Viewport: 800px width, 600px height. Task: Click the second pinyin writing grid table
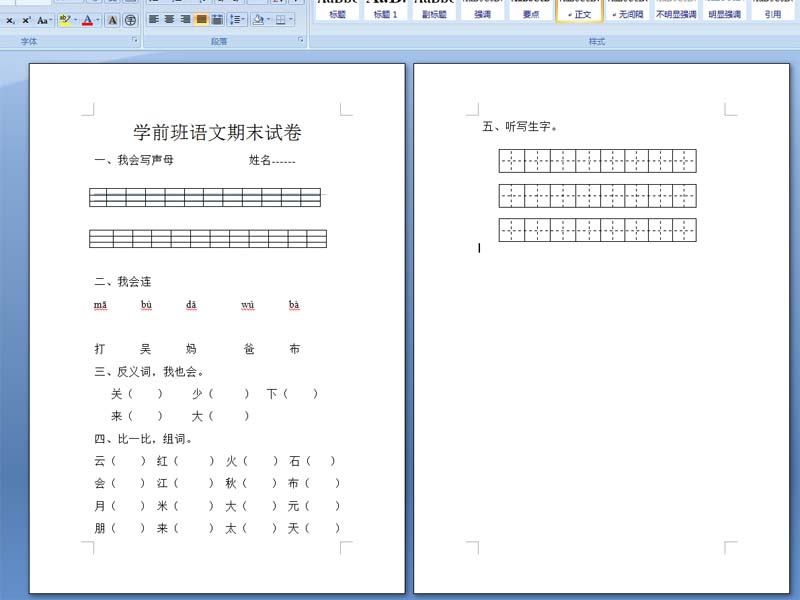click(x=208, y=239)
